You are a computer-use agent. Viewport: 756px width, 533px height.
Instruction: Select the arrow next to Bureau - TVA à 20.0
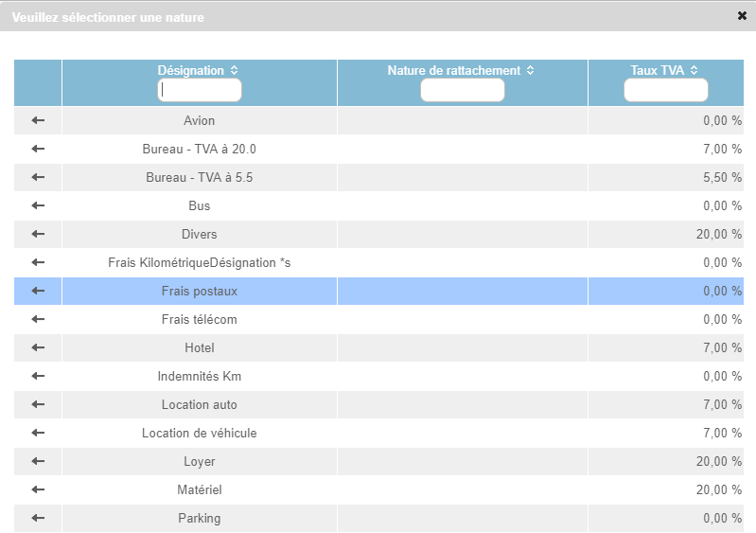coord(38,149)
